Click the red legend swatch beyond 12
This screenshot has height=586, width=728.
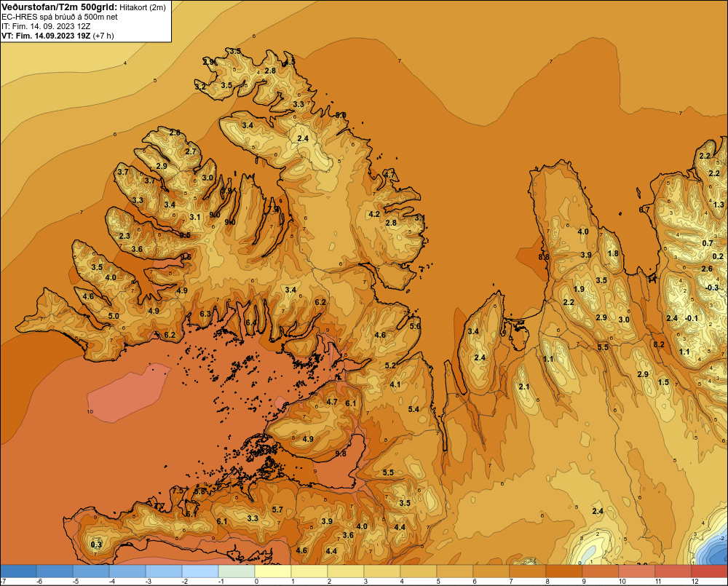(709, 571)
